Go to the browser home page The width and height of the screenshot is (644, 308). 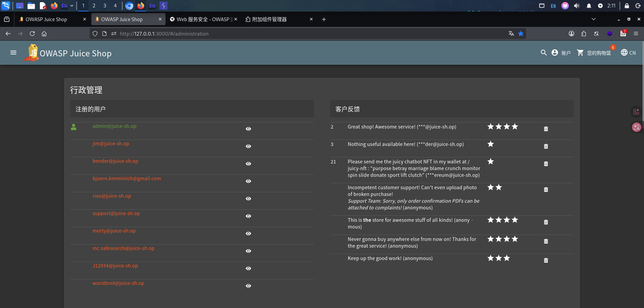pyautogui.click(x=44, y=34)
